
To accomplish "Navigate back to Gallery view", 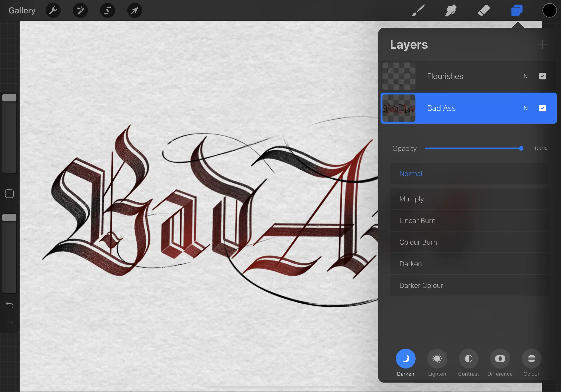I will [x=22, y=10].
